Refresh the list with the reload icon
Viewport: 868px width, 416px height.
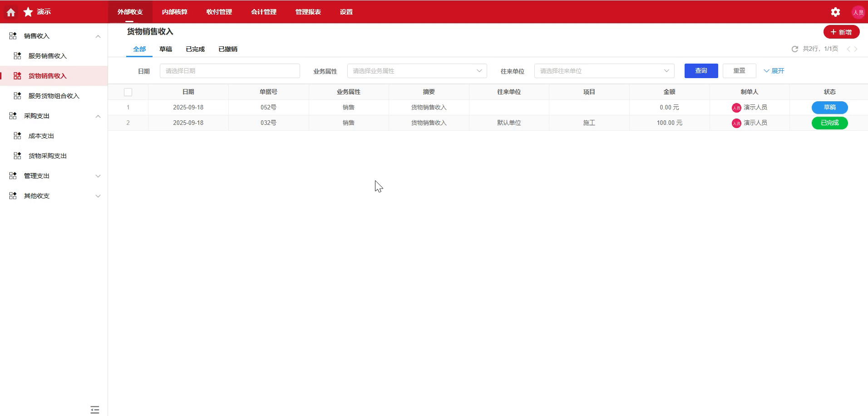(x=795, y=49)
